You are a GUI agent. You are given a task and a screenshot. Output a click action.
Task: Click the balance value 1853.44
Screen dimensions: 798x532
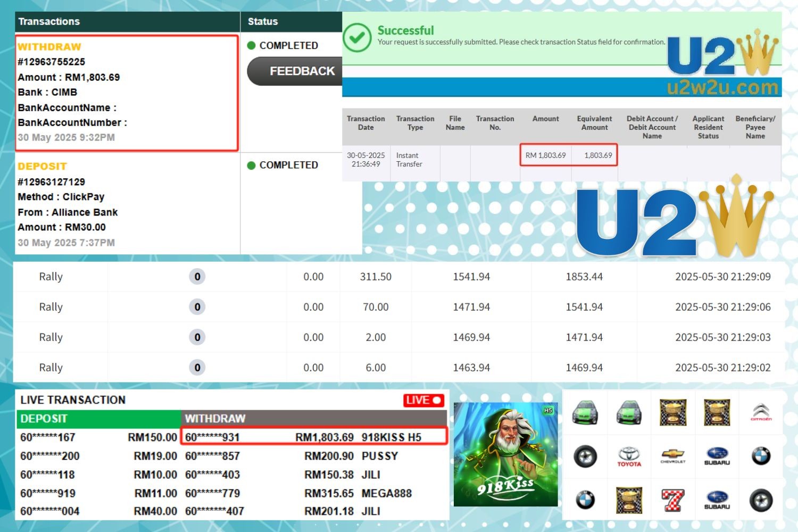584,277
